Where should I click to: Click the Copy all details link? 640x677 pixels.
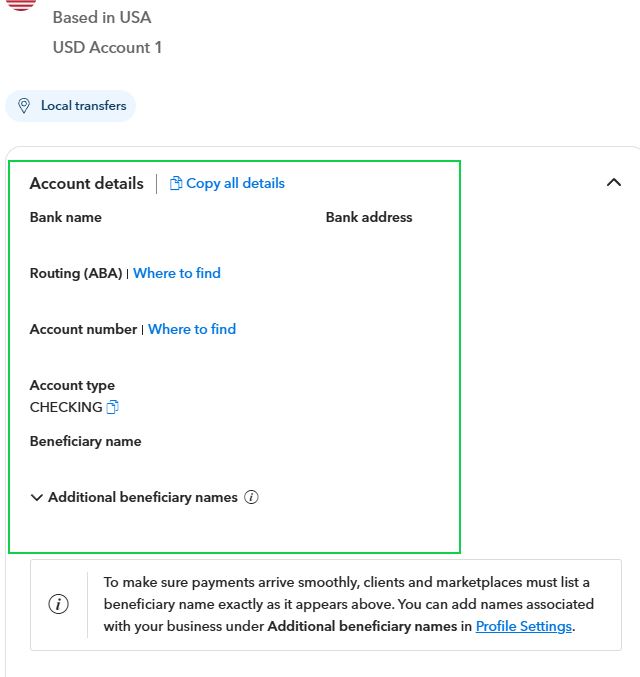(x=235, y=183)
